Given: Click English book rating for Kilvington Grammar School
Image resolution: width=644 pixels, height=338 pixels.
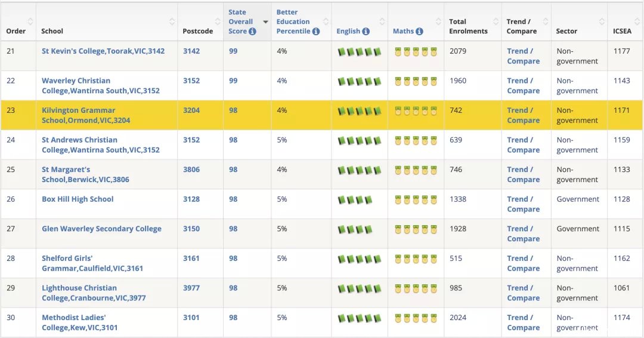Looking at the screenshot, I should coord(360,111).
